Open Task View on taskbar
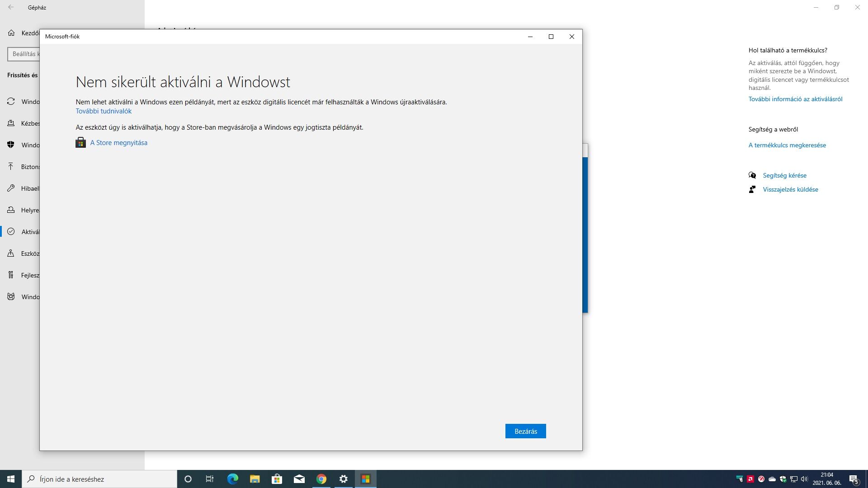 210,479
